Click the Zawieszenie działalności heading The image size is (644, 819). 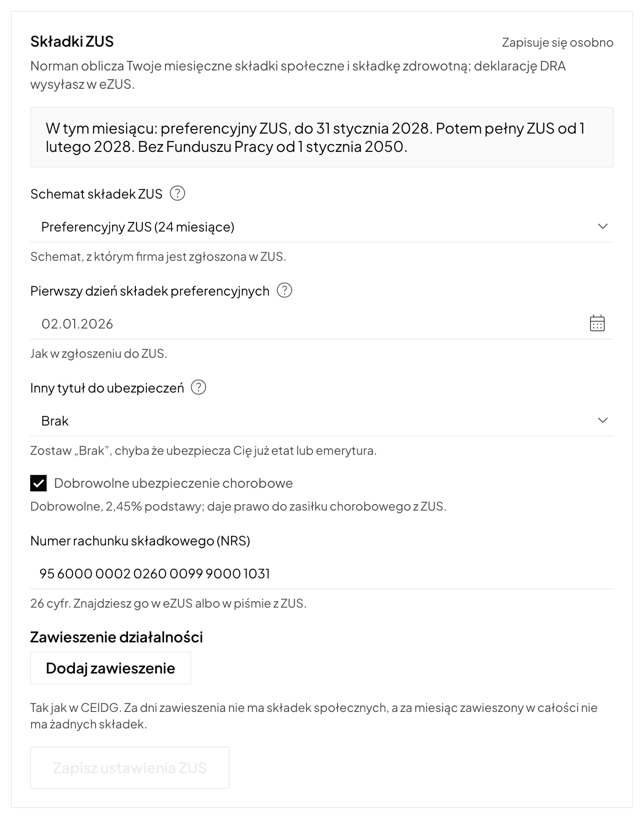click(x=117, y=637)
